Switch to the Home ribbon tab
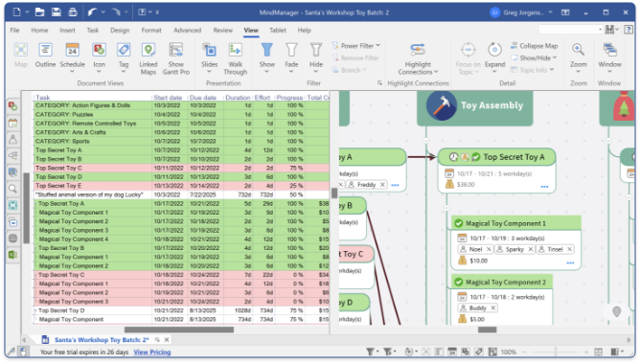Image resolution: width=640 pixels, height=364 pixels. (x=39, y=31)
